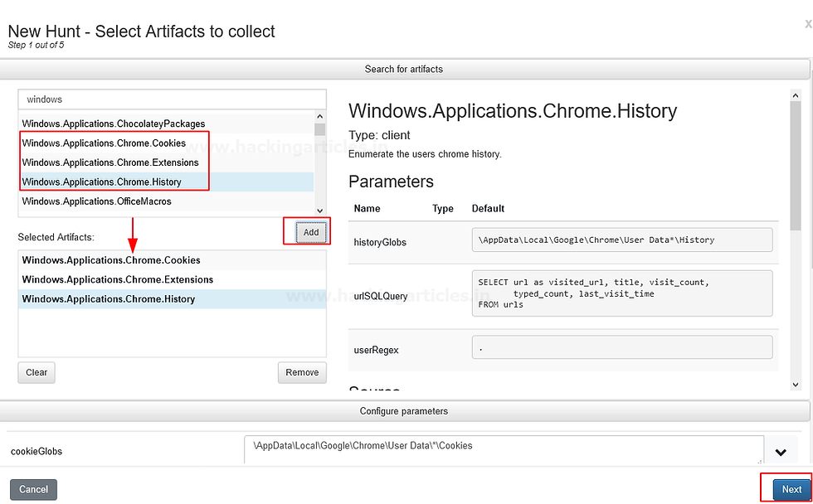Click the cookieGlobs parameter label

click(x=37, y=451)
